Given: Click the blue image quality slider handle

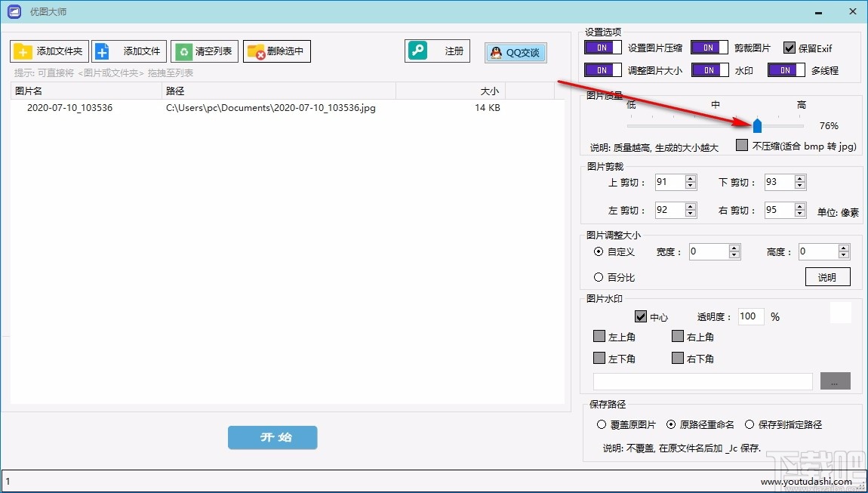Looking at the screenshot, I should 757,125.
